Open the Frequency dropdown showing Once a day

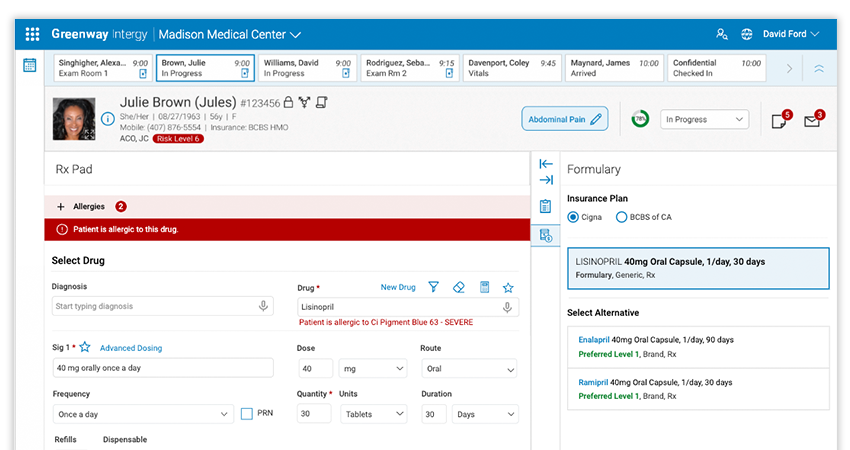pos(143,414)
